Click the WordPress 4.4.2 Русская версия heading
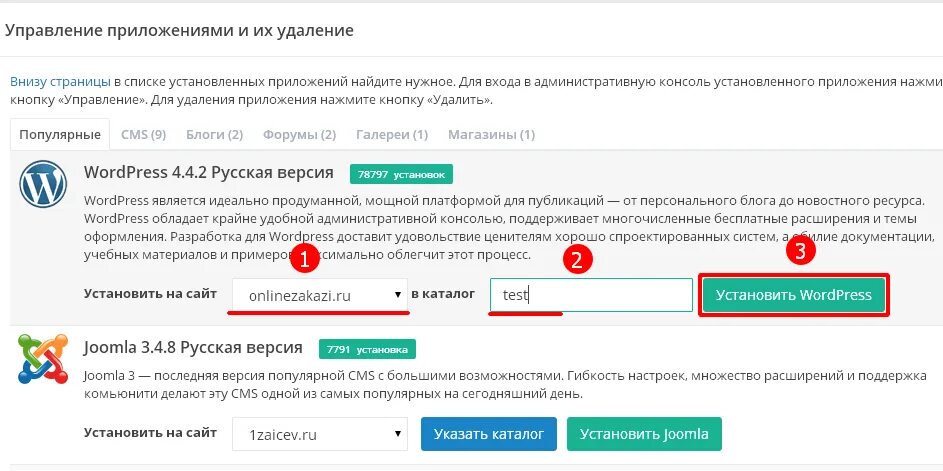Viewport: 943px width, 471px height. point(209,173)
